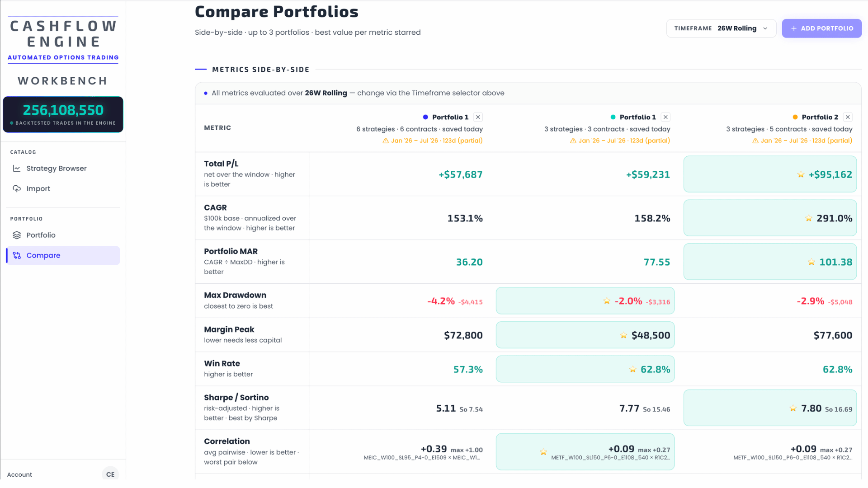This screenshot has width=868, height=488.
Task: Click the Margin Peak metric label
Action: coord(229,329)
